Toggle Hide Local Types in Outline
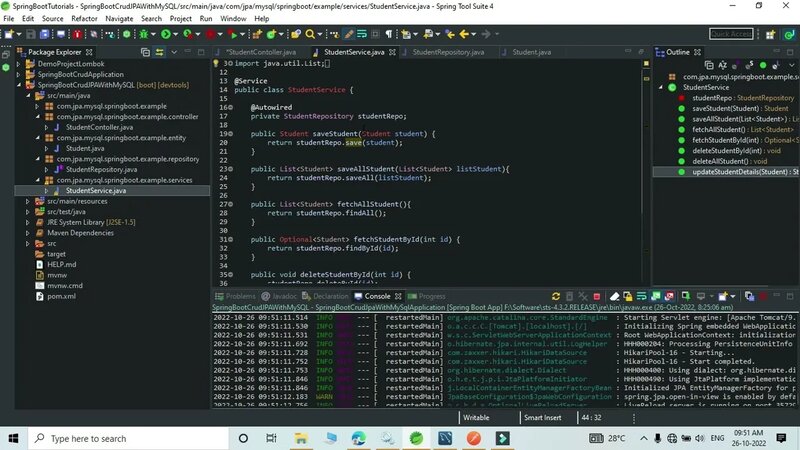 click(776, 65)
